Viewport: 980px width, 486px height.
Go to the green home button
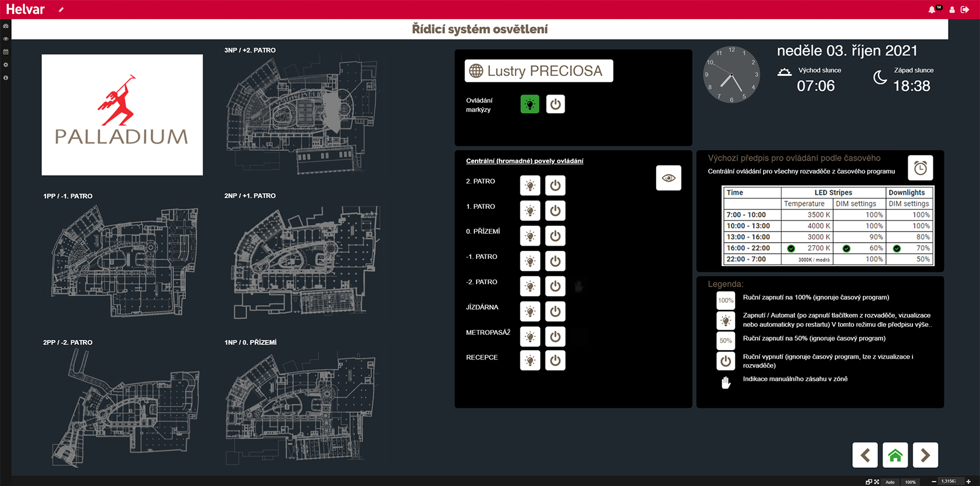point(895,455)
